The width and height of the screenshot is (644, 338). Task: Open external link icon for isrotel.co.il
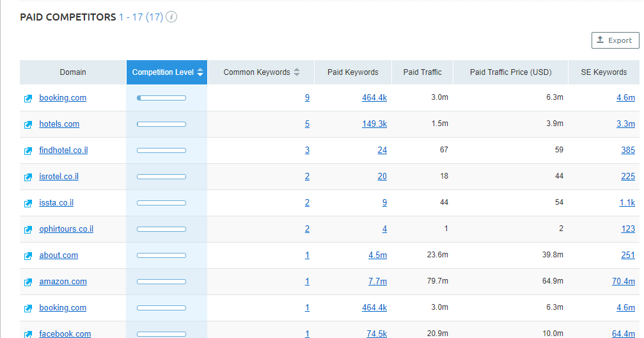(x=28, y=177)
